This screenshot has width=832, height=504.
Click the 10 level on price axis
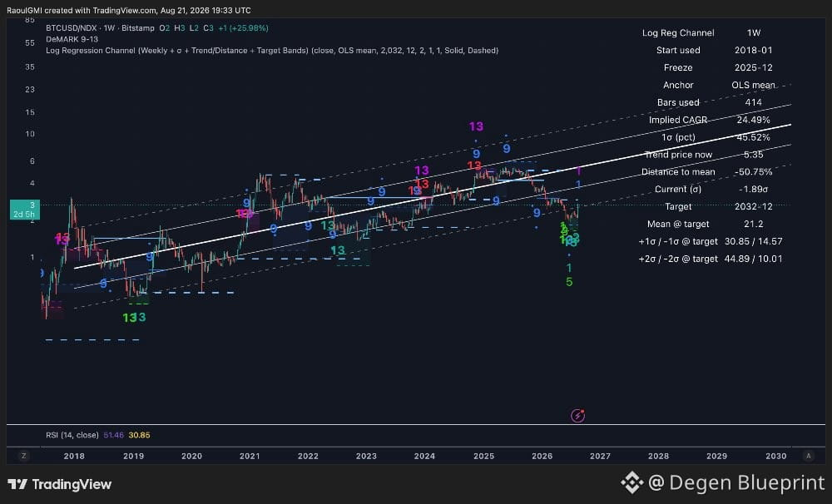click(30, 134)
